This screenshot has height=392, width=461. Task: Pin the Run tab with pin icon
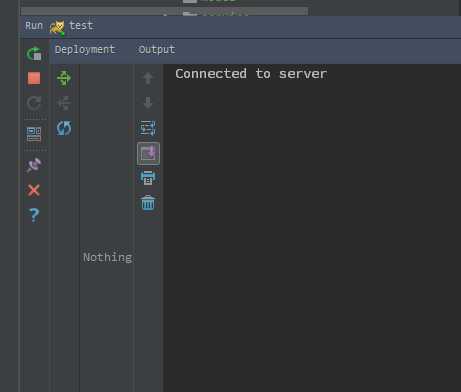pyautogui.click(x=34, y=165)
